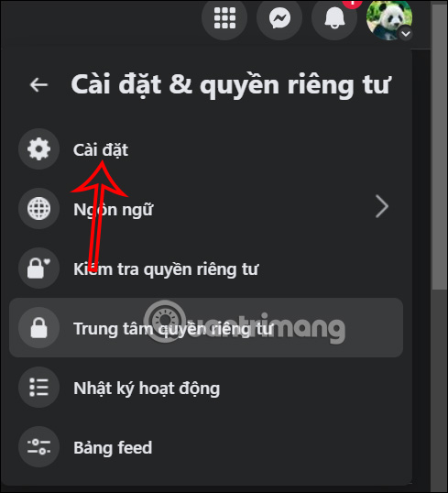Expand Ngôn ngữ submenu with right chevron
Image resolution: width=448 pixels, height=493 pixels.
(382, 206)
